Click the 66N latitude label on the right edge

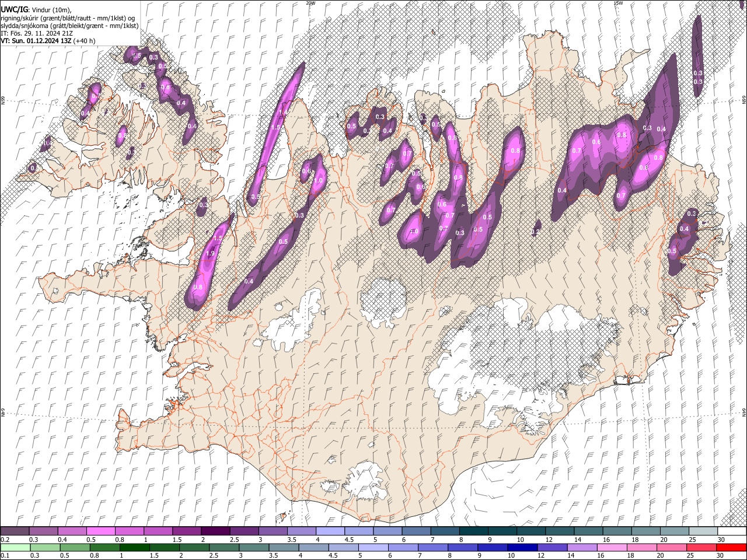(744, 100)
